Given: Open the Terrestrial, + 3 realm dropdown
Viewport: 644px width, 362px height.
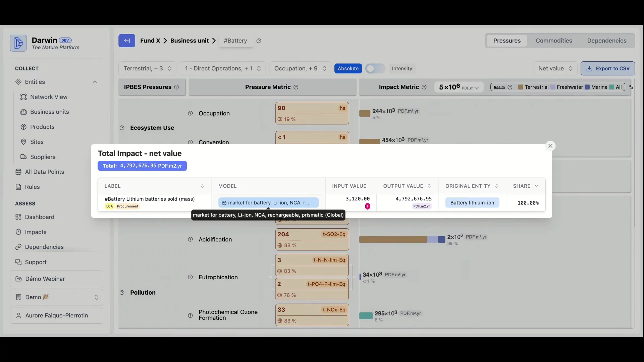Looking at the screenshot, I should pyautogui.click(x=148, y=68).
